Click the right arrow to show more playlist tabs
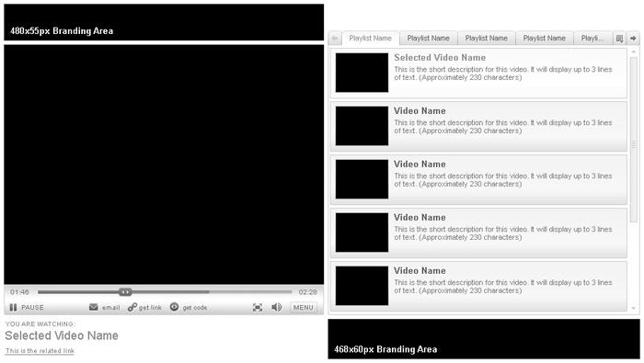Image resolution: width=644 pixels, height=363 pixels. click(x=633, y=39)
